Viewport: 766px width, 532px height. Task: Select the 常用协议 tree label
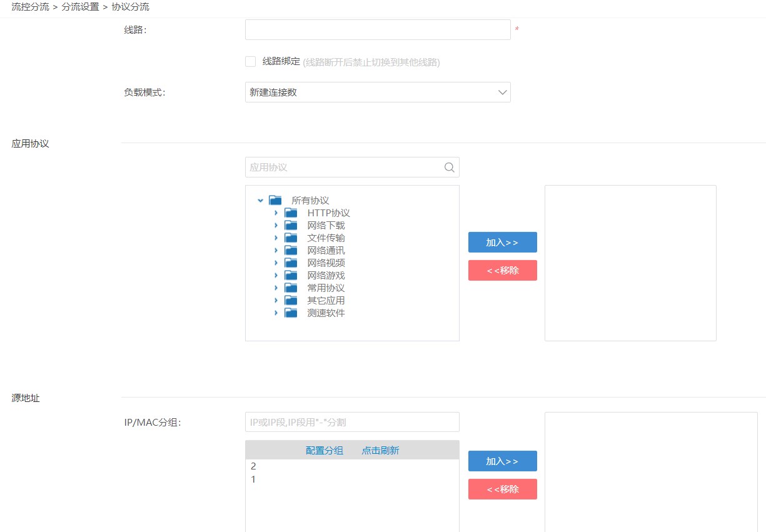pyautogui.click(x=326, y=288)
